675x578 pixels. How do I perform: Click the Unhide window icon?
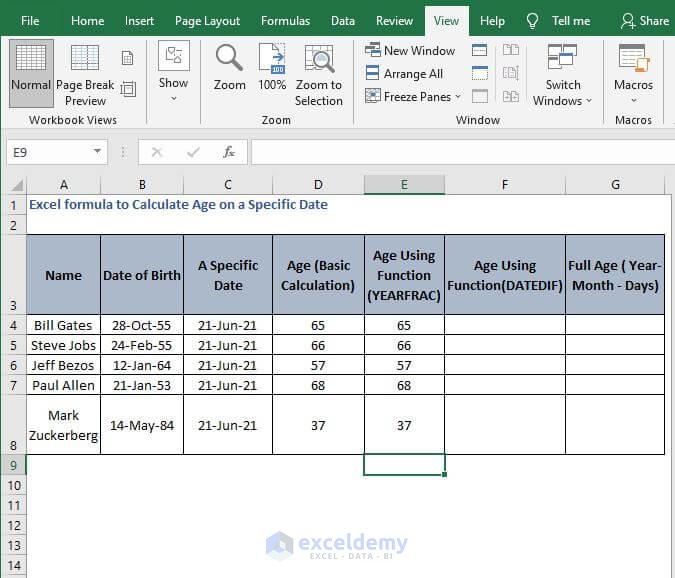click(480, 96)
